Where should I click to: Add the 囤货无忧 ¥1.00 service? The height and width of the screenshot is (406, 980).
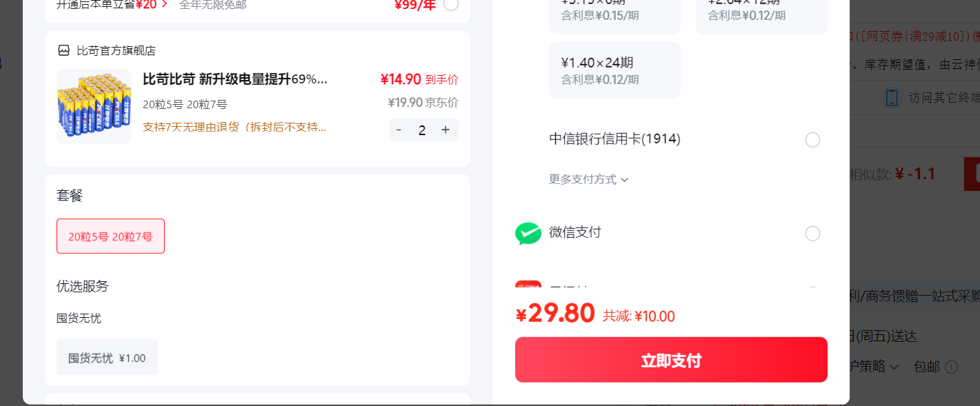click(107, 357)
